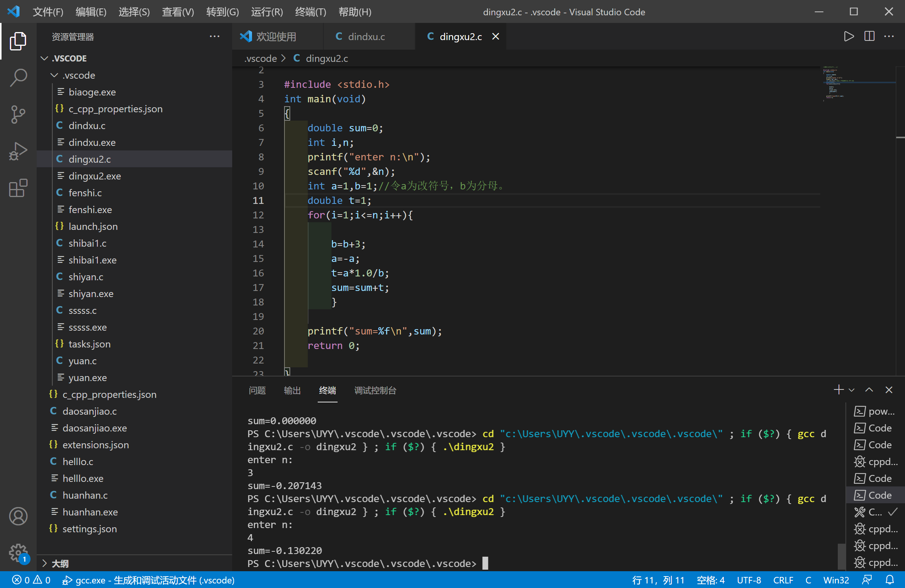
Task: Select the first cppd... debug terminal
Action: pos(875,462)
